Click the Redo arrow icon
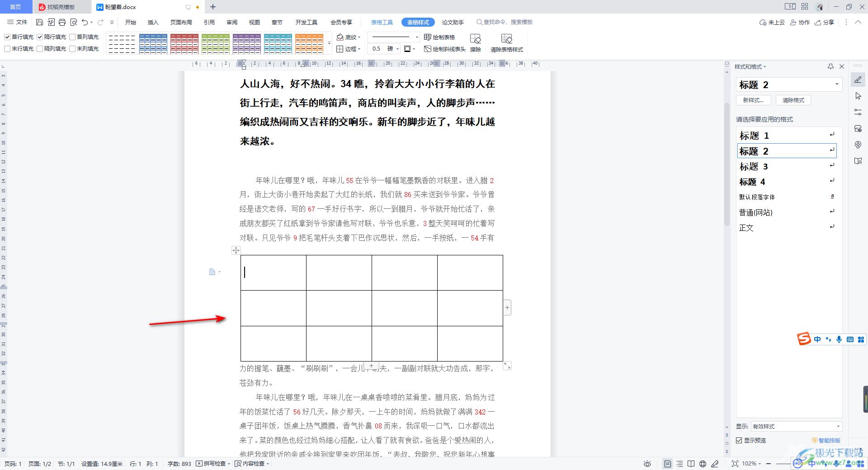 pyautogui.click(x=100, y=22)
